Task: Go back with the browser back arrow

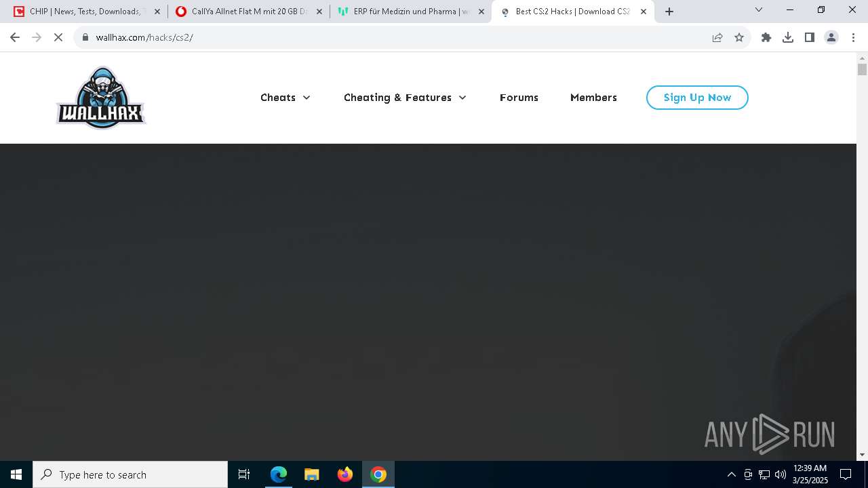Action: pos(15,37)
